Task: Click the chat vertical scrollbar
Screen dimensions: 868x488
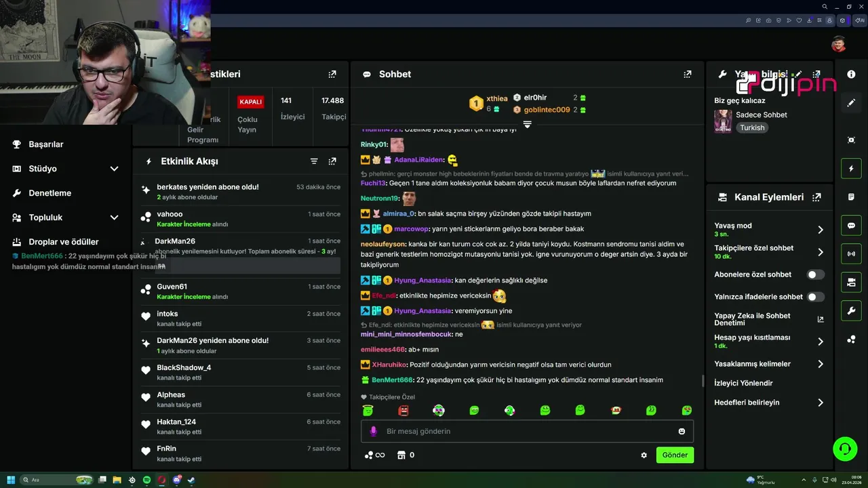Action: [x=703, y=381]
